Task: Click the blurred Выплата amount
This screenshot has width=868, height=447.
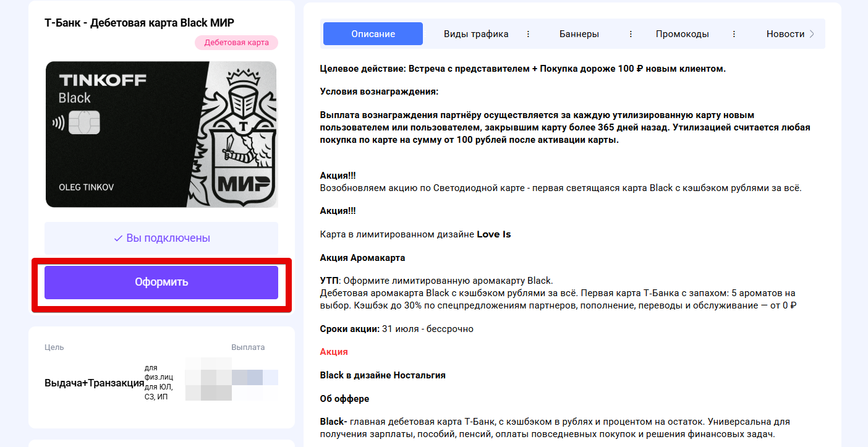Action: (x=232, y=378)
